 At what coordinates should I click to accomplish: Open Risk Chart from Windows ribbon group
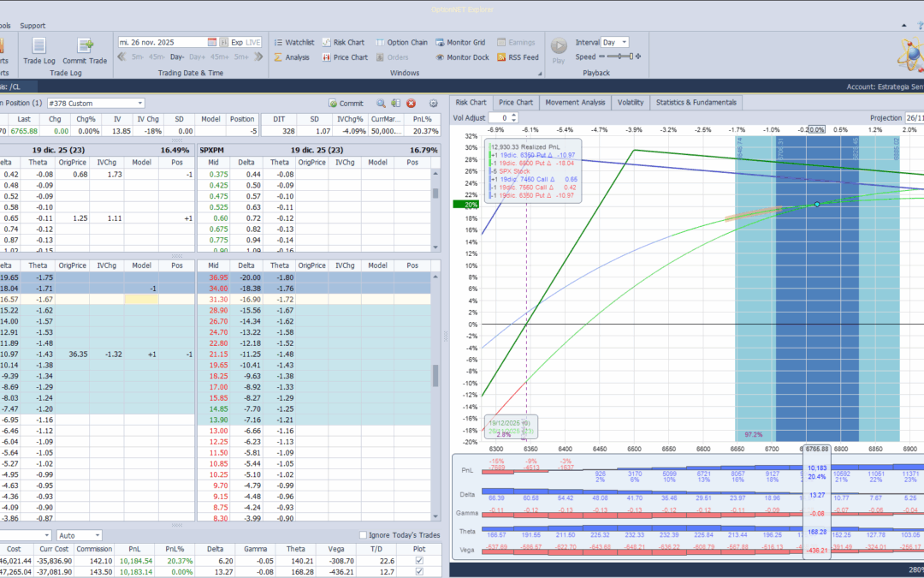pyautogui.click(x=343, y=43)
